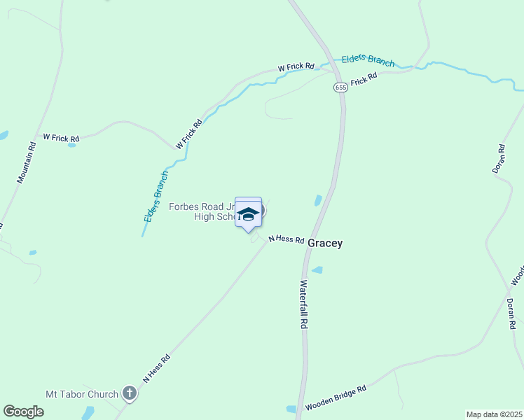Select the vertical Elders Branch label
524x420 pixels.
click(156, 197)
